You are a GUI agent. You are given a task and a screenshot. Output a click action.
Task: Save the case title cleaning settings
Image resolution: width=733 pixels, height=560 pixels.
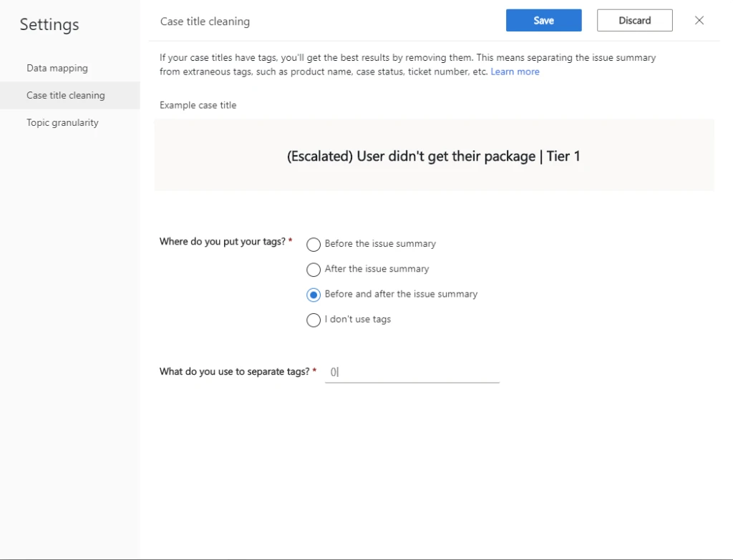[543, 20]
